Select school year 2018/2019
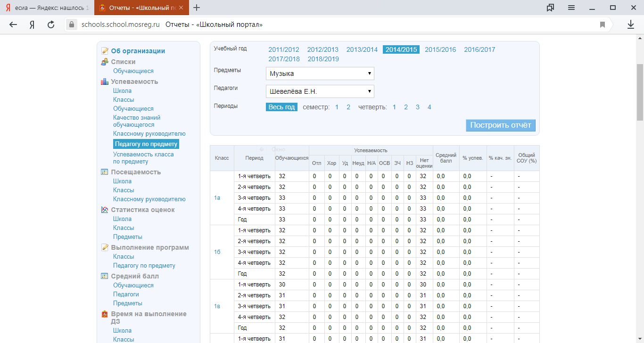The width and height of the screenshot is (644, 343). click(323, 59)
